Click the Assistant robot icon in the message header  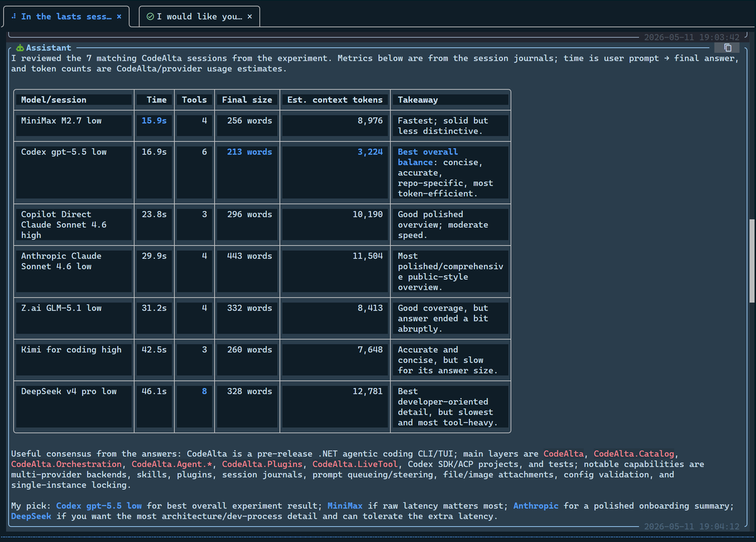point(20,48)
